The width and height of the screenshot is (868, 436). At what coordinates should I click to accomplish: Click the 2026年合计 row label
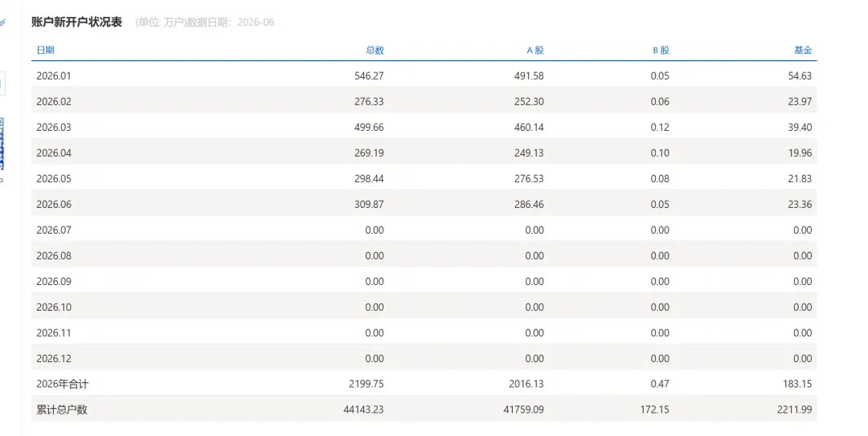[x=62, y=384]
